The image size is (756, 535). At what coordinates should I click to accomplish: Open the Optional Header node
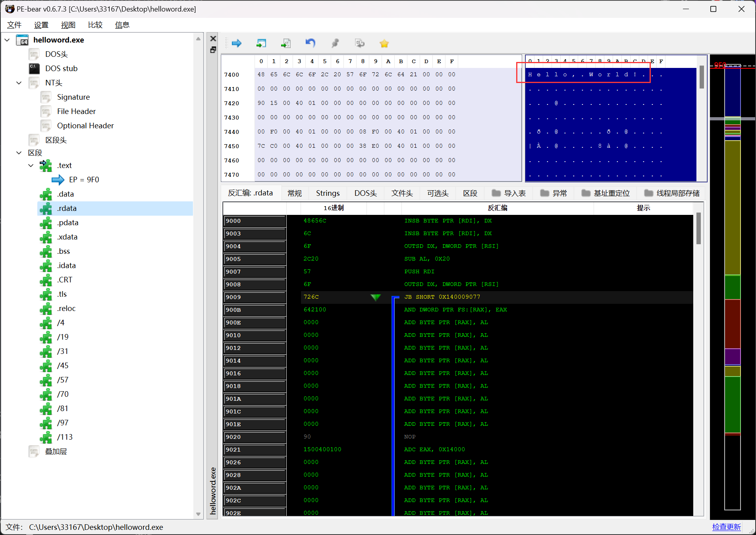pos(85,126)
